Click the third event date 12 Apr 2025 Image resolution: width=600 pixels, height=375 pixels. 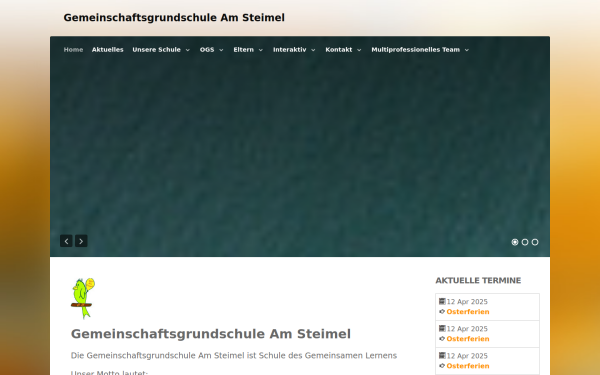tap(467, 356)
